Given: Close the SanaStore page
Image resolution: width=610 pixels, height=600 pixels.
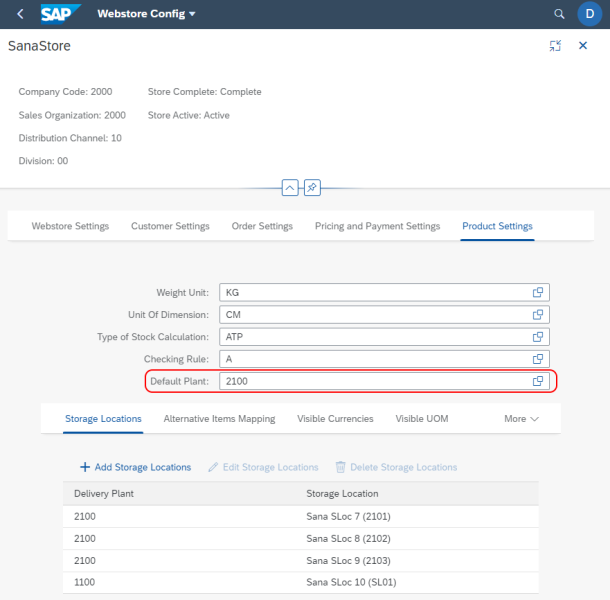Looking at the screenshot, I should coord(583,46).
